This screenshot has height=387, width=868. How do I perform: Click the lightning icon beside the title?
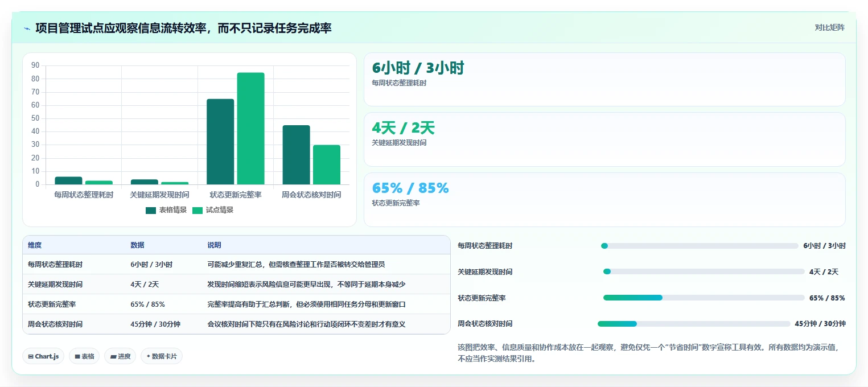(x=27, y=28)
